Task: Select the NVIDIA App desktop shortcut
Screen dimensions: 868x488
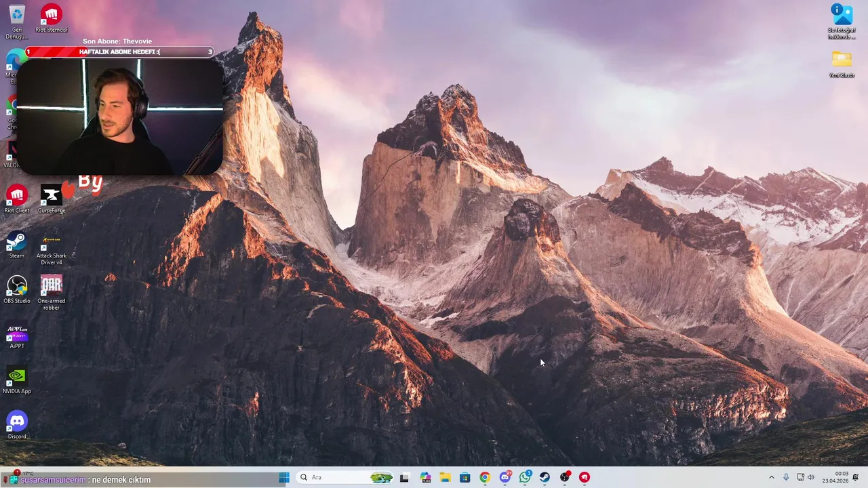Action: (x=17, y=381)
